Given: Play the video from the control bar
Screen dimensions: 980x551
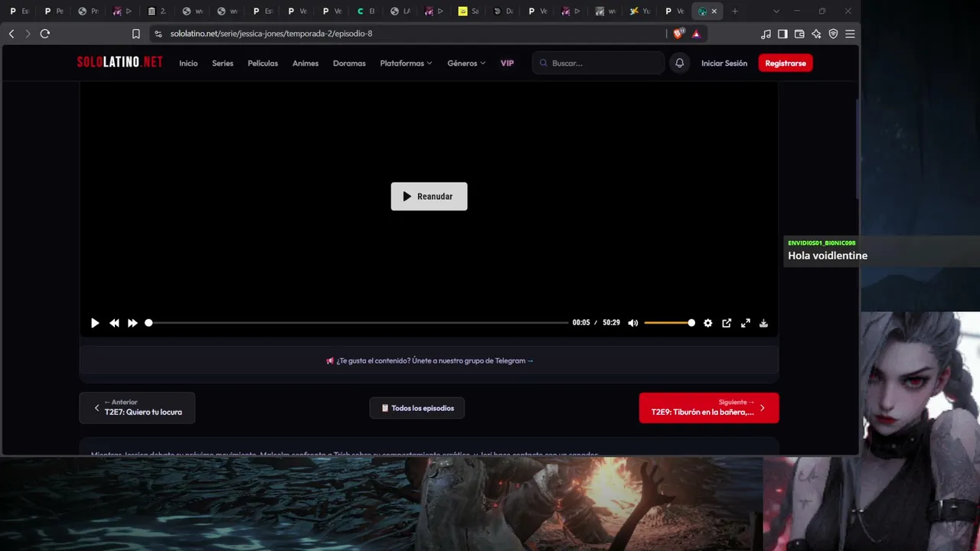Looking at the screenshot, I should coord(95,323).
